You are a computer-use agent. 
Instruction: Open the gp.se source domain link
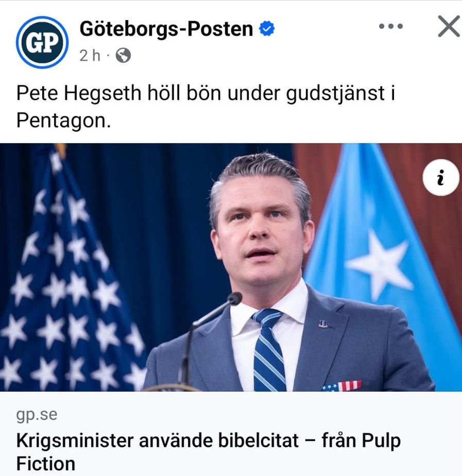37,415
